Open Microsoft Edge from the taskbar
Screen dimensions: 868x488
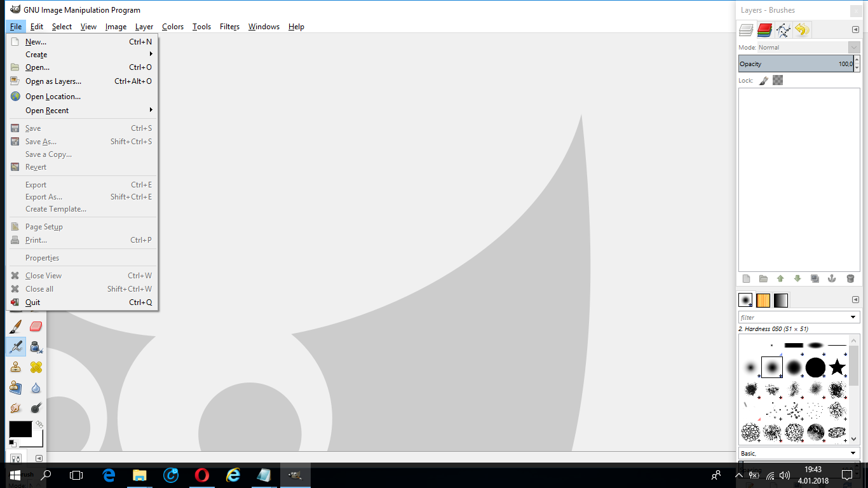click(x=109, y=475)
